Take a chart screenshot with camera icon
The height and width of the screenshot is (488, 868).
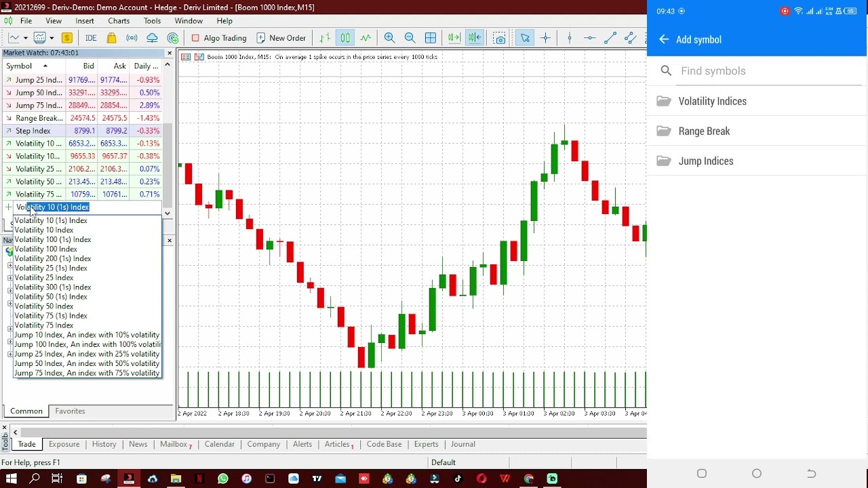pos(500,38)
